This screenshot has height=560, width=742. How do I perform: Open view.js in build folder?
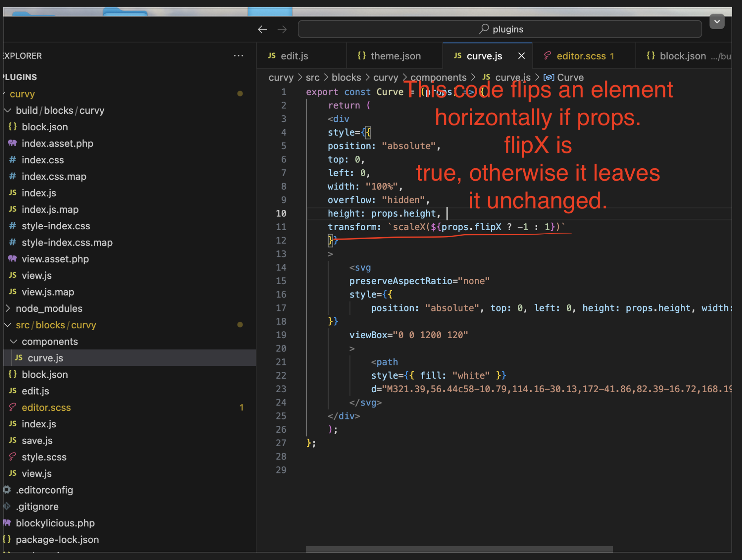(x=130, y=275)
